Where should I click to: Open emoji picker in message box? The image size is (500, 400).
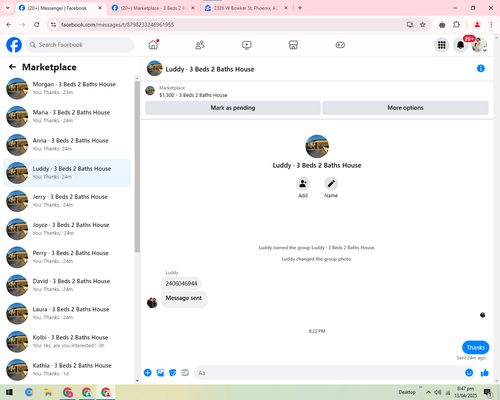469,373
